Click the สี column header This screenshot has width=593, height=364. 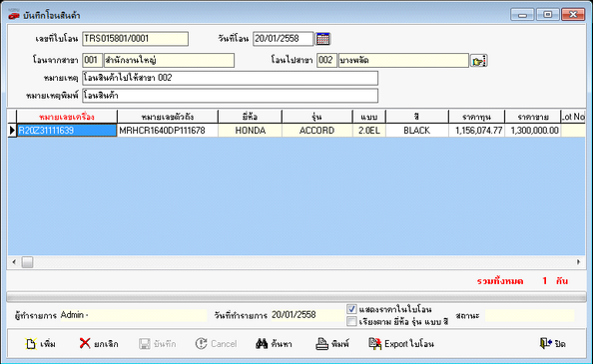coord(417,117)
